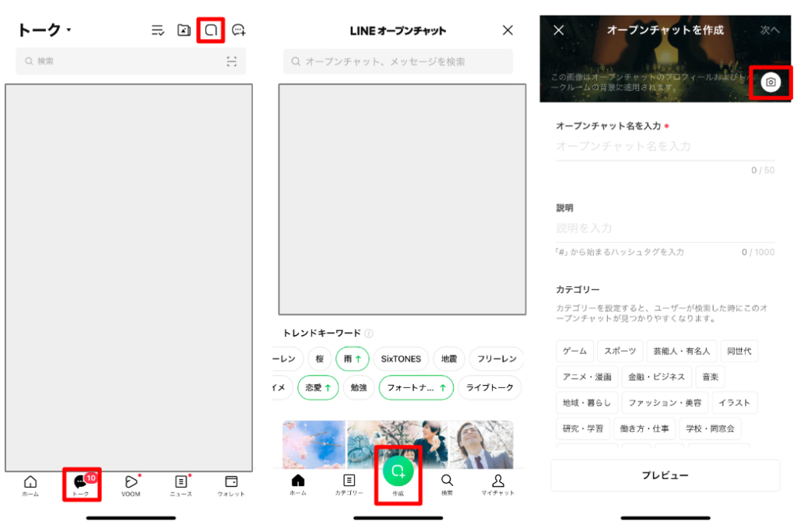Open the smiling man in suit thumbnail
797x532 pixels.
(481, 444)
